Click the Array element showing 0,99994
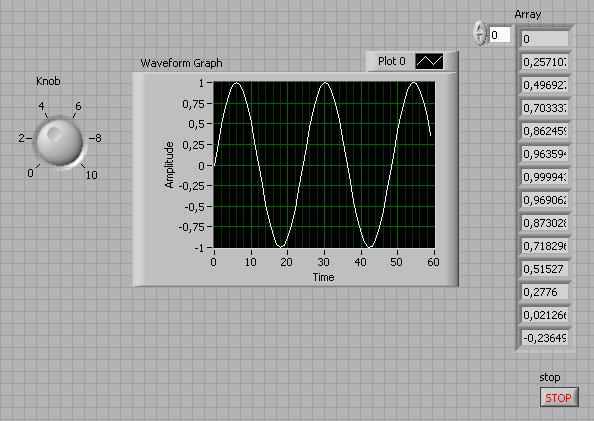This screenshot has width=594, height=421. pyautogui.click(x=545, y=177)
